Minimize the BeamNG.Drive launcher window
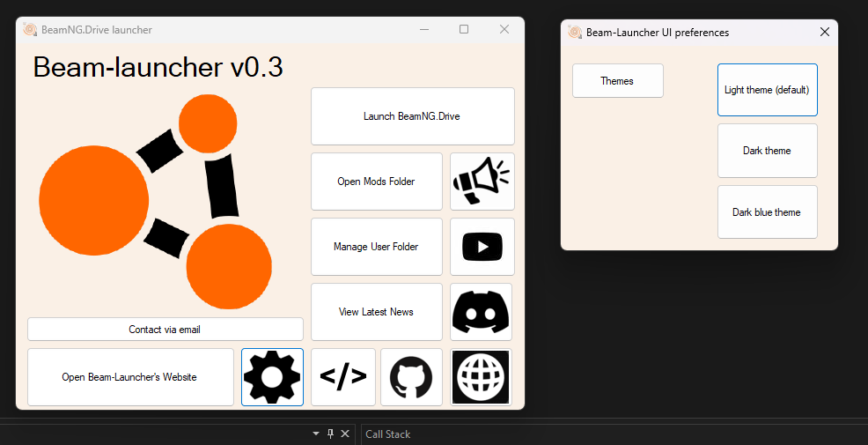The width and height of the screenshot is (868, 445). pos(424,29)
